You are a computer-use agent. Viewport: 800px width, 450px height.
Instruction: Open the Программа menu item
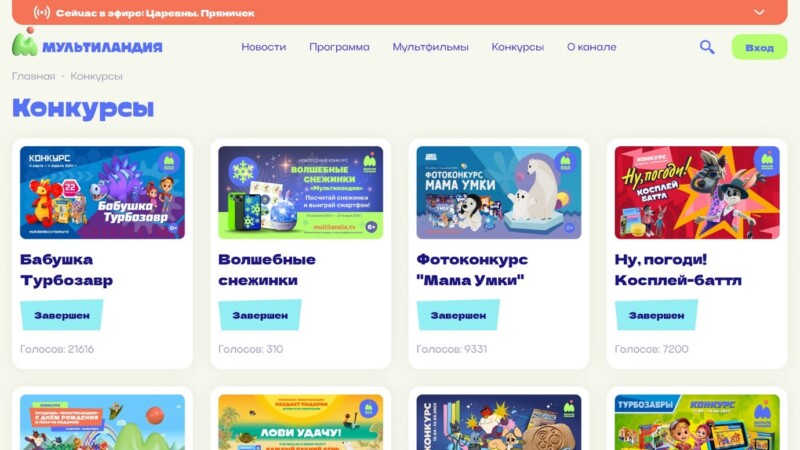click(339, 47)
